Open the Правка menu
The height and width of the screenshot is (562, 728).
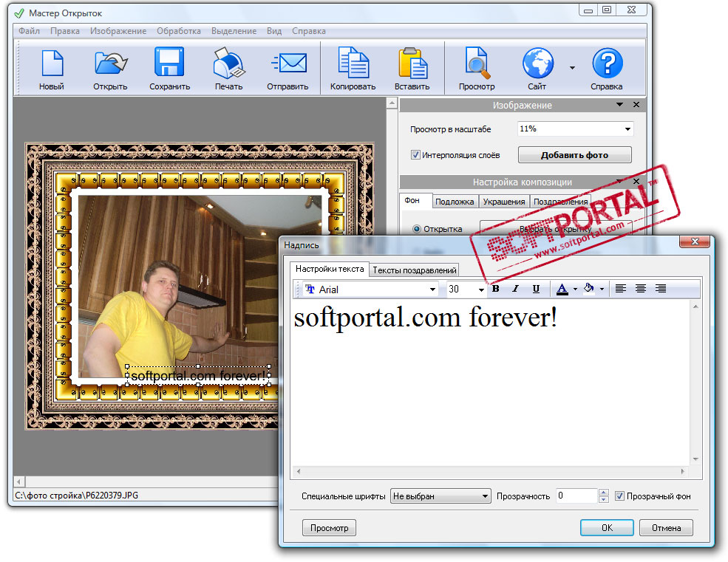tap(65, 31)
